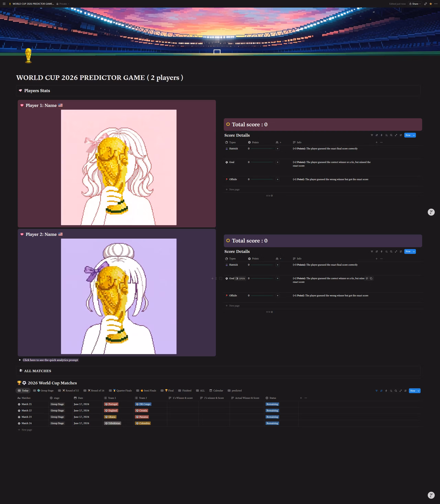This screenshot has width=440, height=504.
Task: Click filter icon in Player 1 Score Details
Action: point(372,135)
